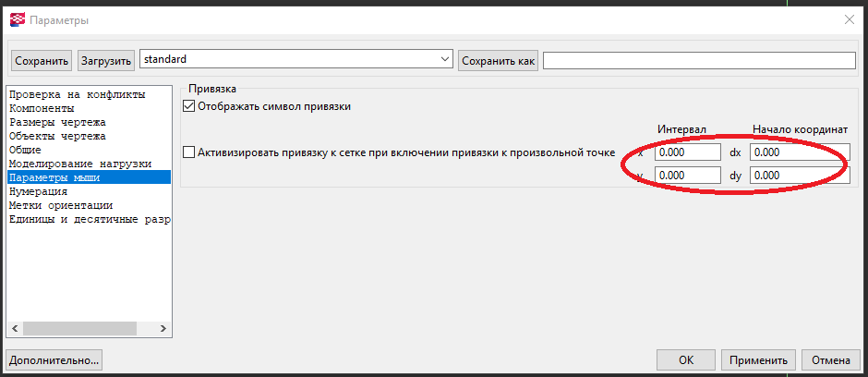Click the Начало координат dy field

[799, 175]
